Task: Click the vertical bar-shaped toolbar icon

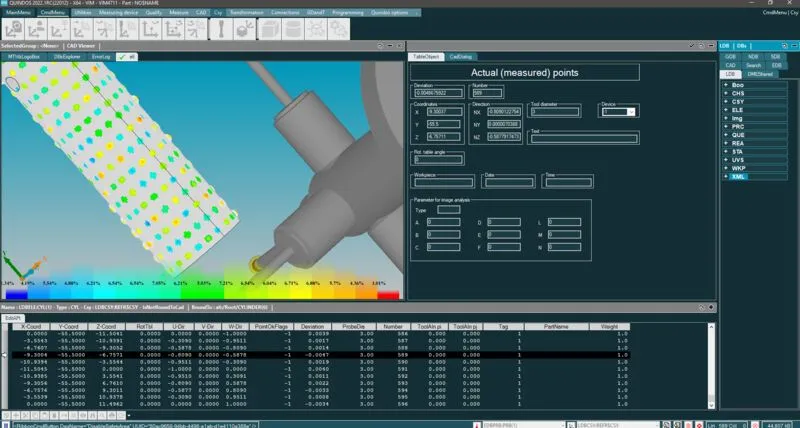Action: click(221, 29)
